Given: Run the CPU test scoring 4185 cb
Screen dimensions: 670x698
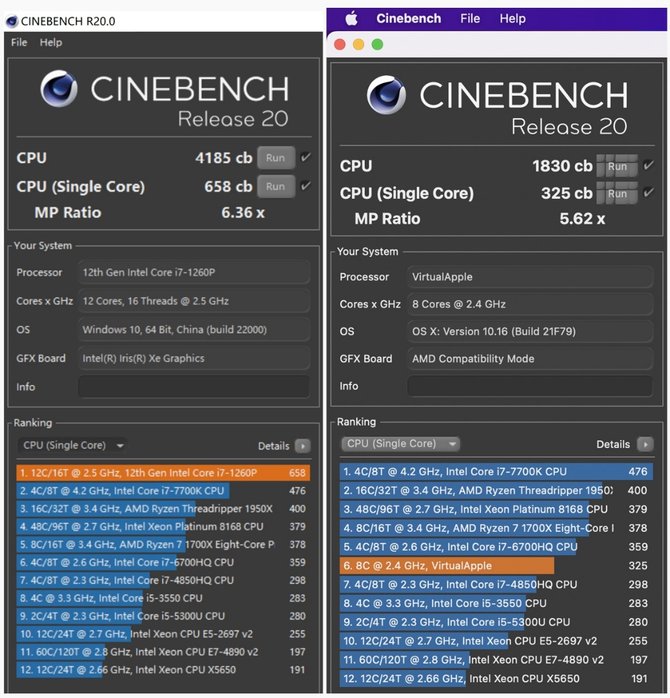Looking at the screenshot, I should click(x=276, y=157).
